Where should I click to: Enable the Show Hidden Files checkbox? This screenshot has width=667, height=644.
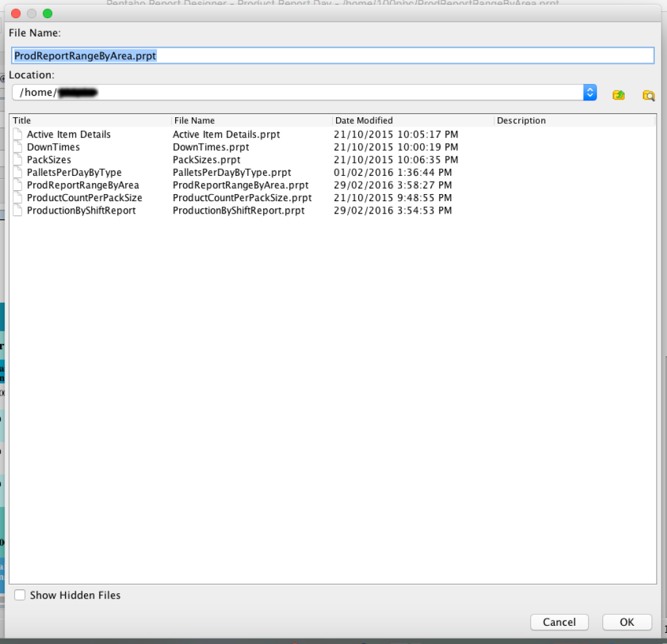[x=20, y=595]
